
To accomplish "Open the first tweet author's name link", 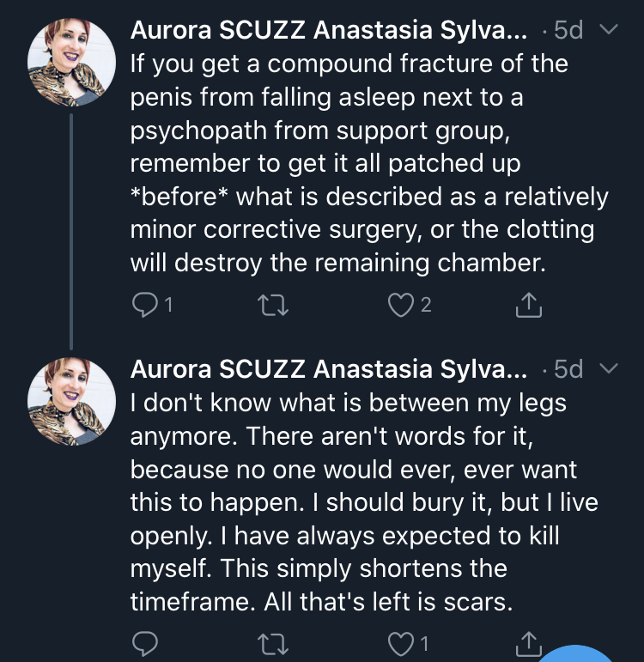I will [x=329, y=29].
